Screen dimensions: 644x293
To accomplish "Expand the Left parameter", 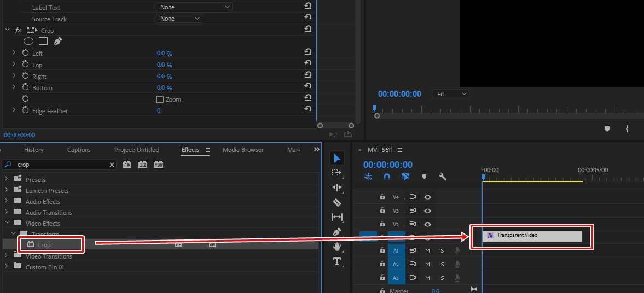I will [x=14, y=52].
